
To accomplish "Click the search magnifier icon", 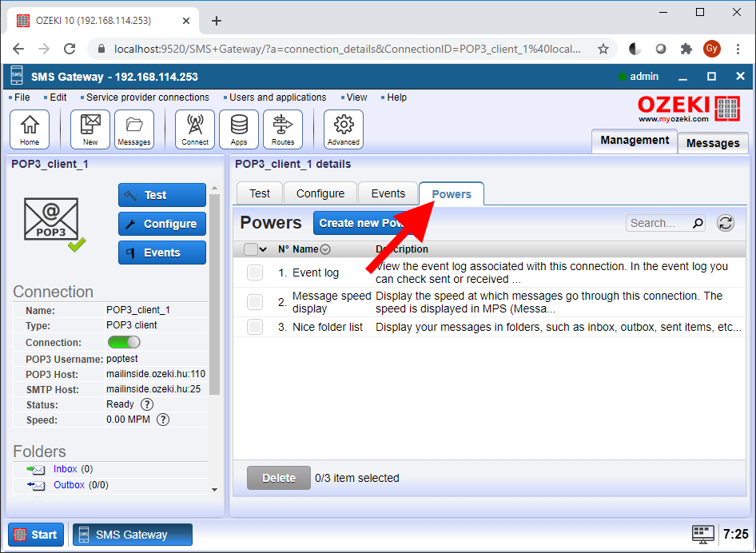I will 697,223.
